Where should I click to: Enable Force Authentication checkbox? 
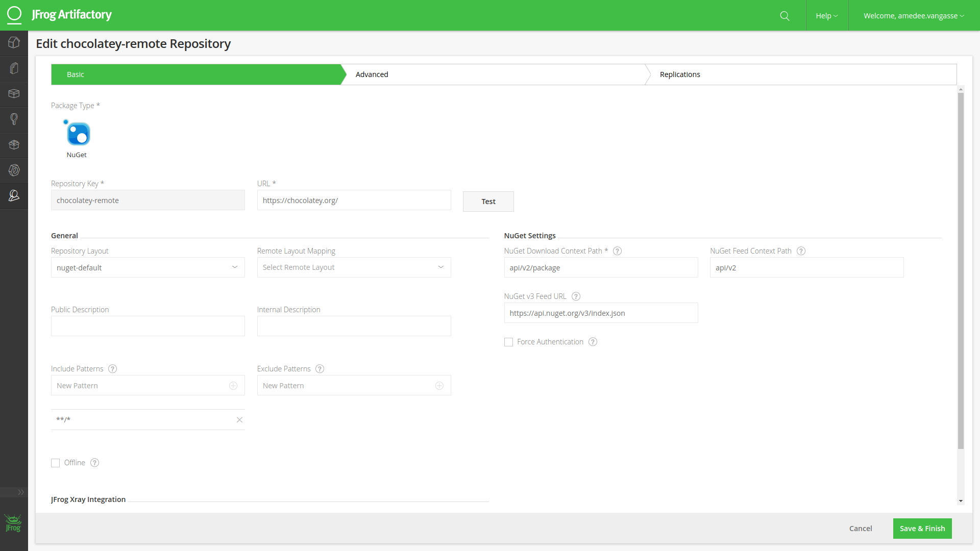click(x=508, y=342)
